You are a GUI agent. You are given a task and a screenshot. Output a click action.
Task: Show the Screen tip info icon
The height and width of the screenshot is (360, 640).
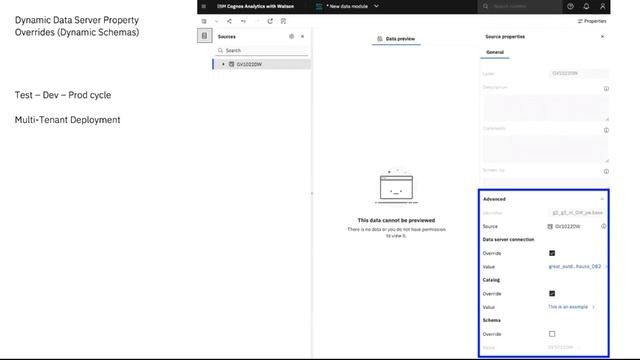pos(606,171)
